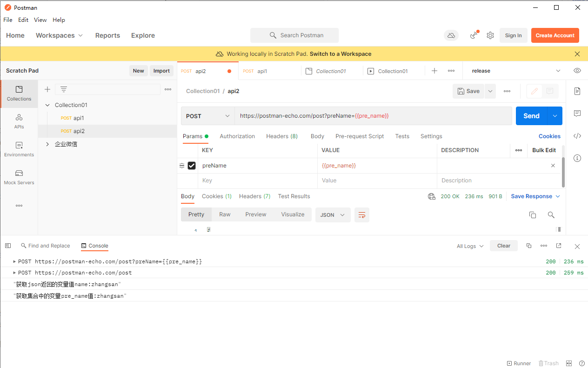Screen dimensions: 588x368
Task: Close the console panel
Action: [x=577, y=246]
